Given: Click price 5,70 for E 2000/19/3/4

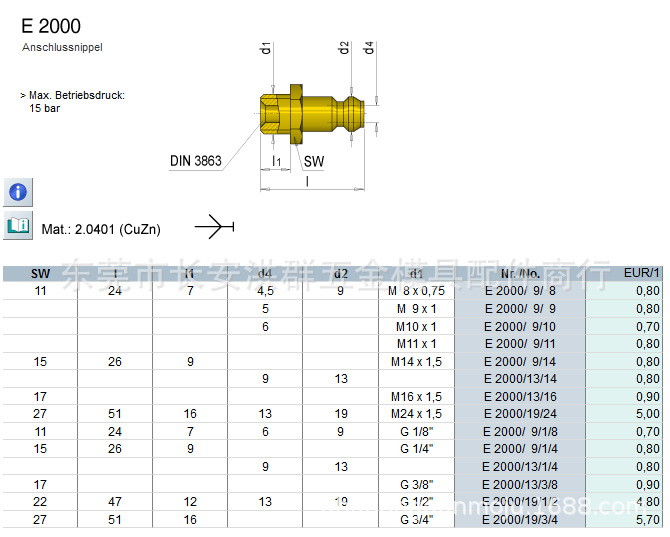Looking at the screenshot, I should tap(648, 520).
